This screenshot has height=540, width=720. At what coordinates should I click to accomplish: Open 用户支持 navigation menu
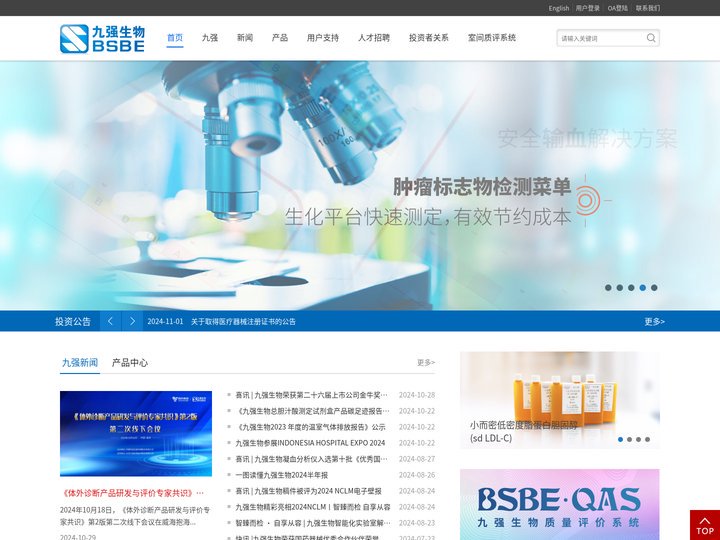coord(323,38)
